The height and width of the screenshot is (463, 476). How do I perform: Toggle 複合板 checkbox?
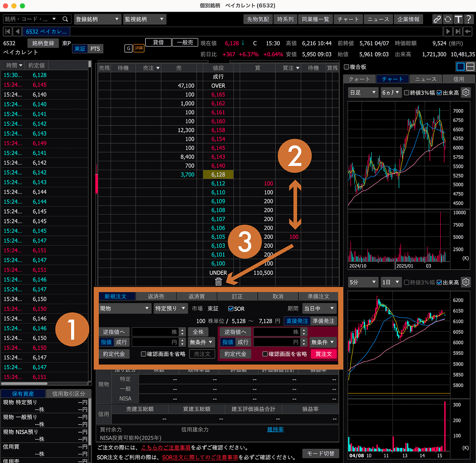coord(346,67)
